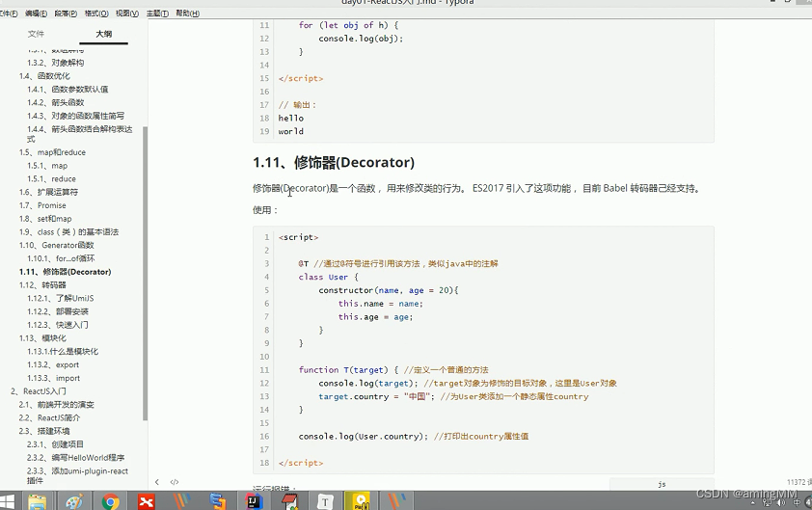The height and width of the screenshot is (510, 812).
Task: Open the network status tray icon
Action: click(x=767, y=502)
